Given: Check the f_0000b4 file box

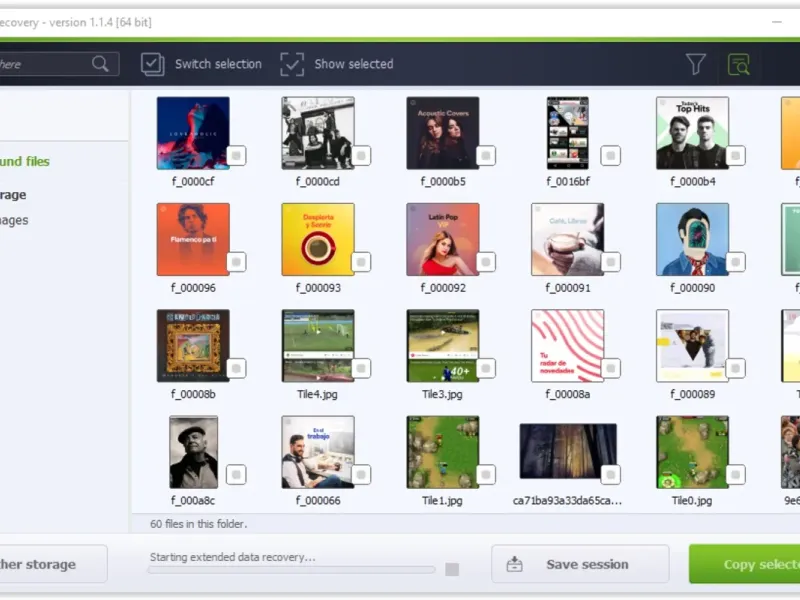Looking at the screenshot, I should 735,156.
